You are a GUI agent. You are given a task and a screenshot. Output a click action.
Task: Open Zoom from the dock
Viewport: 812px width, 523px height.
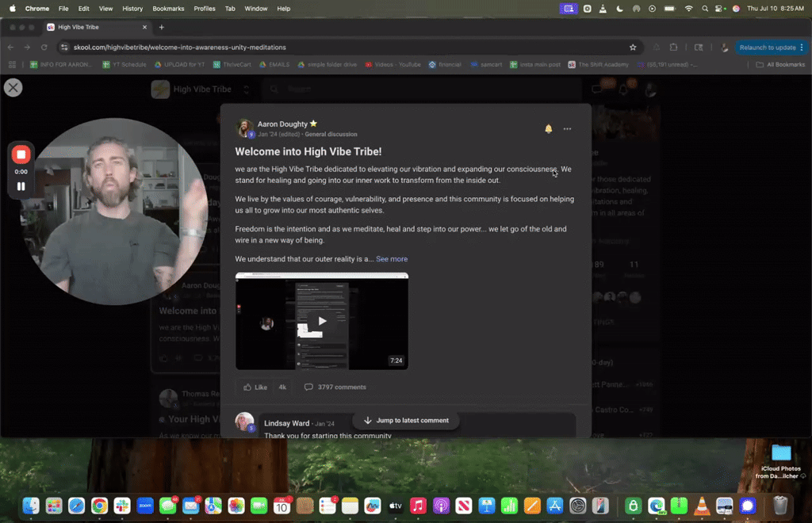tap(145, 506)
